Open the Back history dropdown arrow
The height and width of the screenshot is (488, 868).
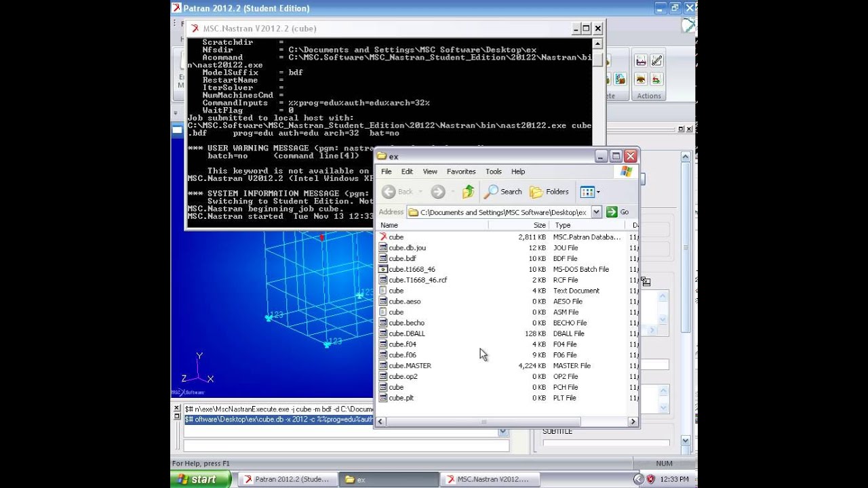tap(419, 192)
